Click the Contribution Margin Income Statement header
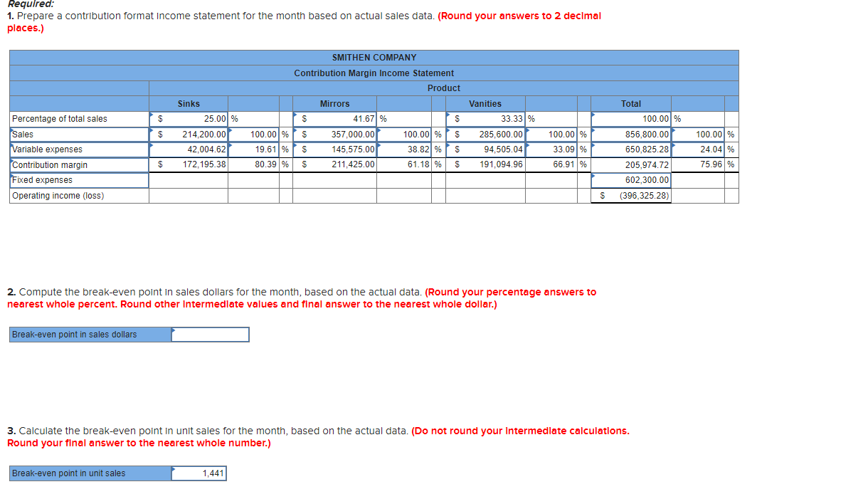This screenshot has width=868, height=504. 374,73
